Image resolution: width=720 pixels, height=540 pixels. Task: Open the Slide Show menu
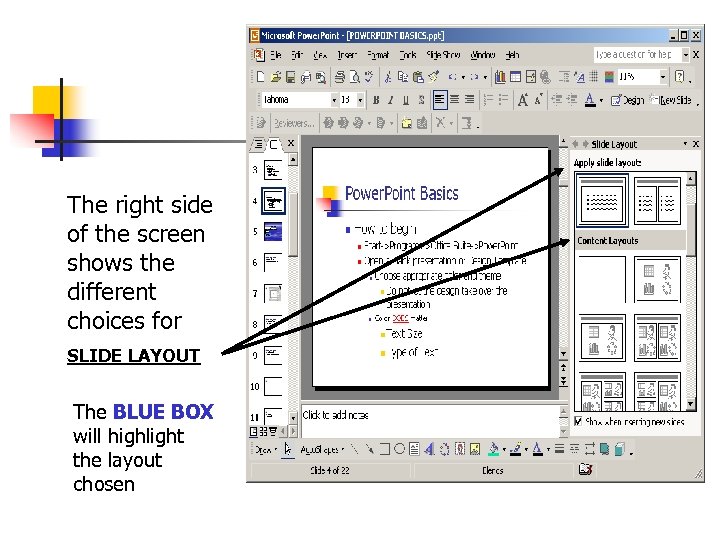pyautogui.click(x=443, y=55)
